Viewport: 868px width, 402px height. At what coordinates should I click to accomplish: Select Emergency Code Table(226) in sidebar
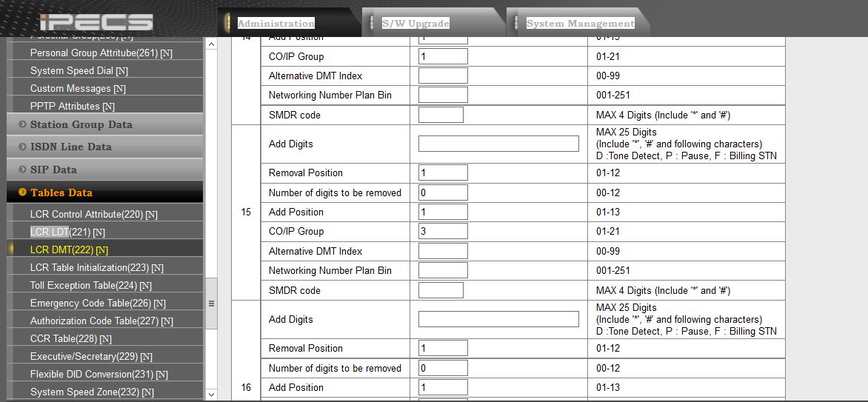click(98, 304)
